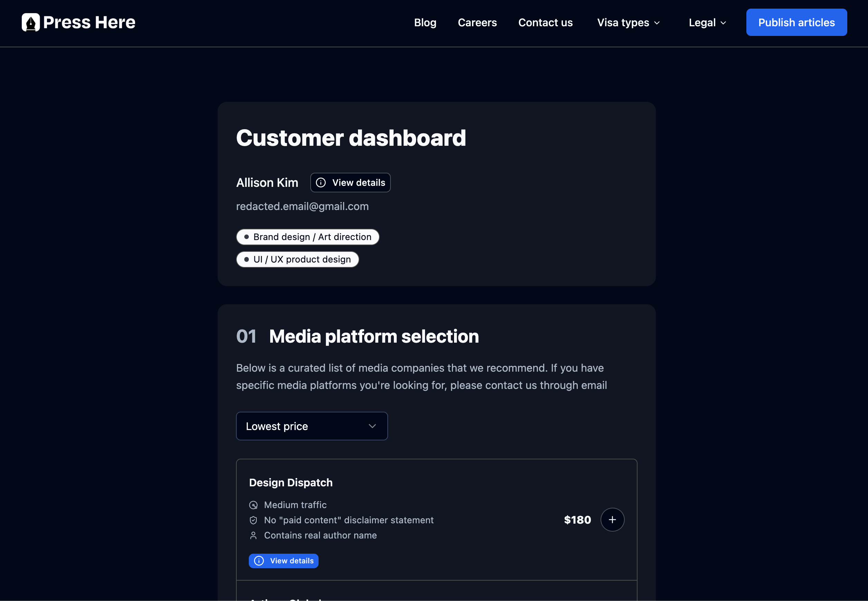Open the Blog page

pyautogui.click(x=425, y=22)
